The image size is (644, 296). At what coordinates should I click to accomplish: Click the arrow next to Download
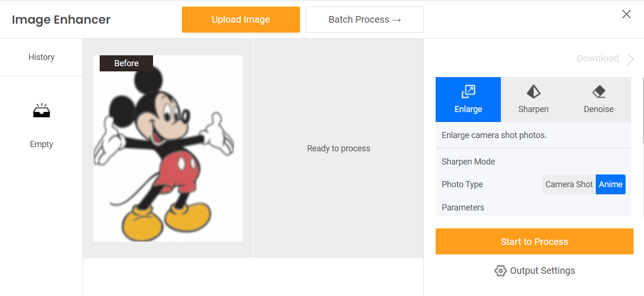(630, 59)
